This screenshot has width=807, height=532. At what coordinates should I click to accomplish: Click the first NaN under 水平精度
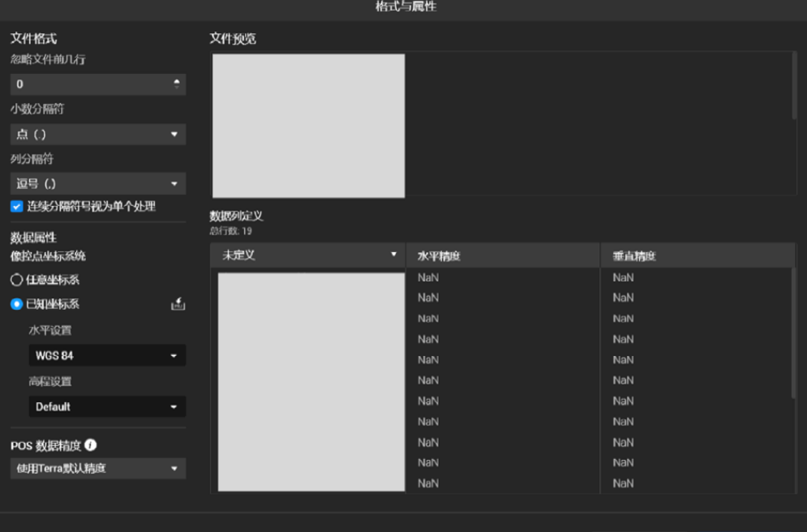point(428,278)
